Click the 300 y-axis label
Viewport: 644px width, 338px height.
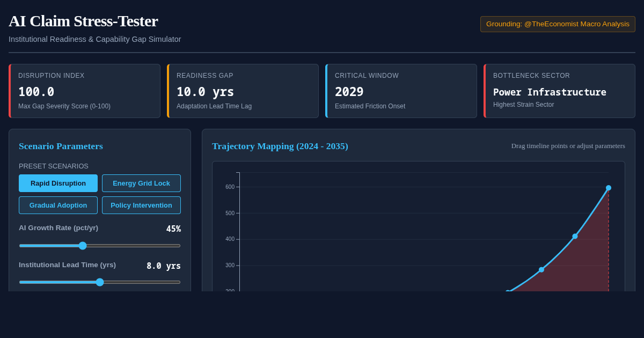[230, 265]
